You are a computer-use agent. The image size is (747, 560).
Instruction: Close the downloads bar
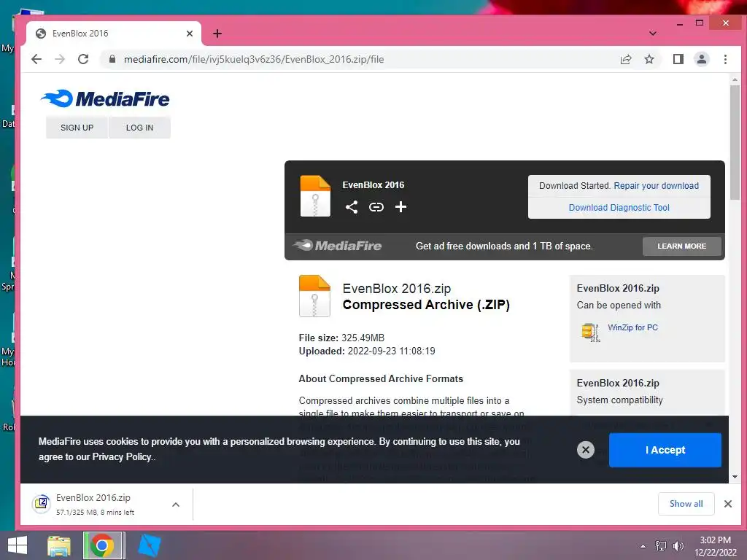[x=728, y=504]
